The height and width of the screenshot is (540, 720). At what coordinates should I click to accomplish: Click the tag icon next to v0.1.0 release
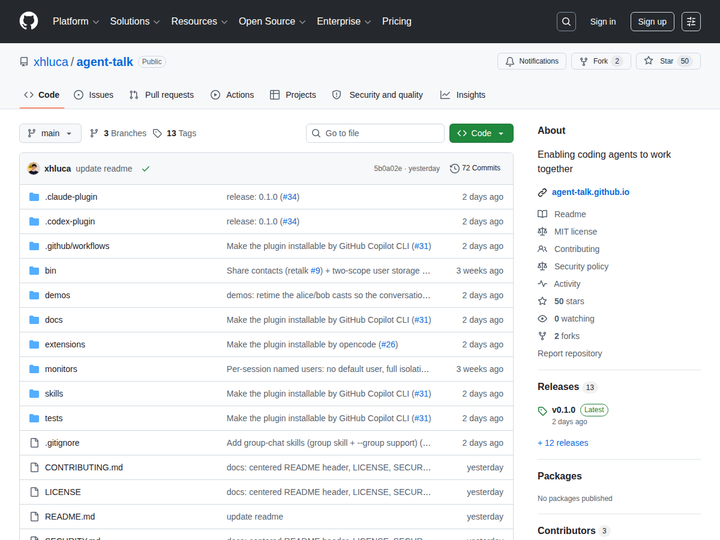tap(542, 411)
